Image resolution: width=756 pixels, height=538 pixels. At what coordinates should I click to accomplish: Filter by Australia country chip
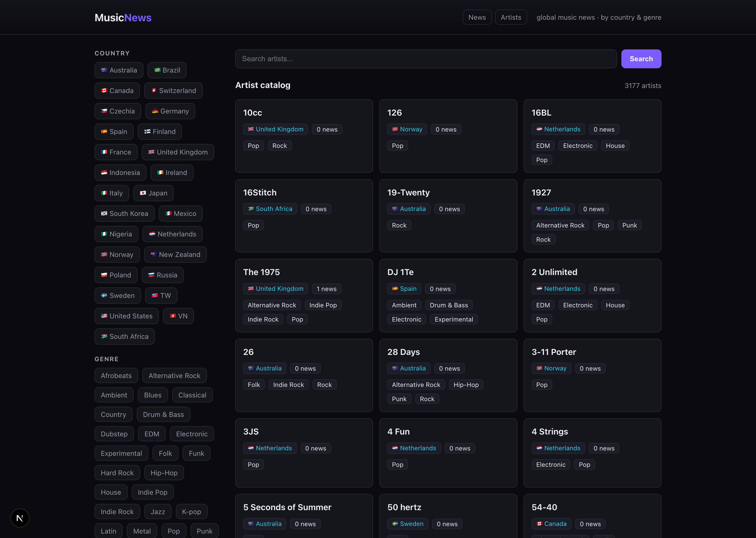(119, 70)
